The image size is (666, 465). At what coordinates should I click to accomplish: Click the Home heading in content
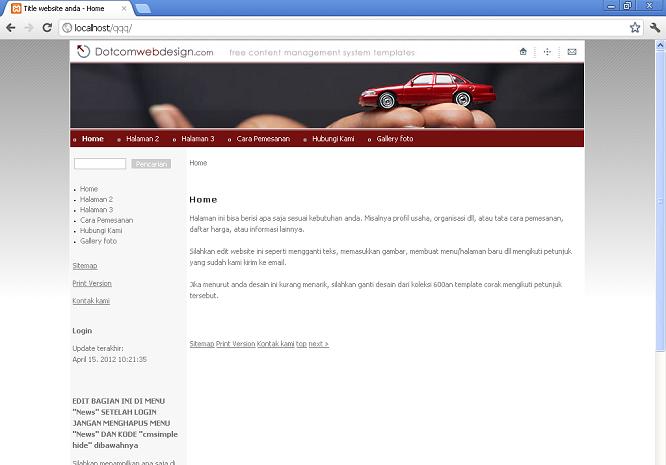click(x=203, y=200)
